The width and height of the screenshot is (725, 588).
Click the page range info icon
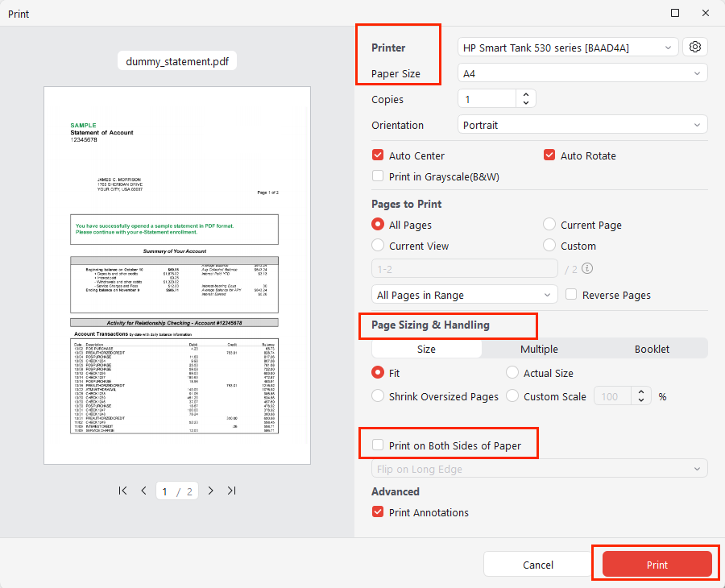point(587,268)
